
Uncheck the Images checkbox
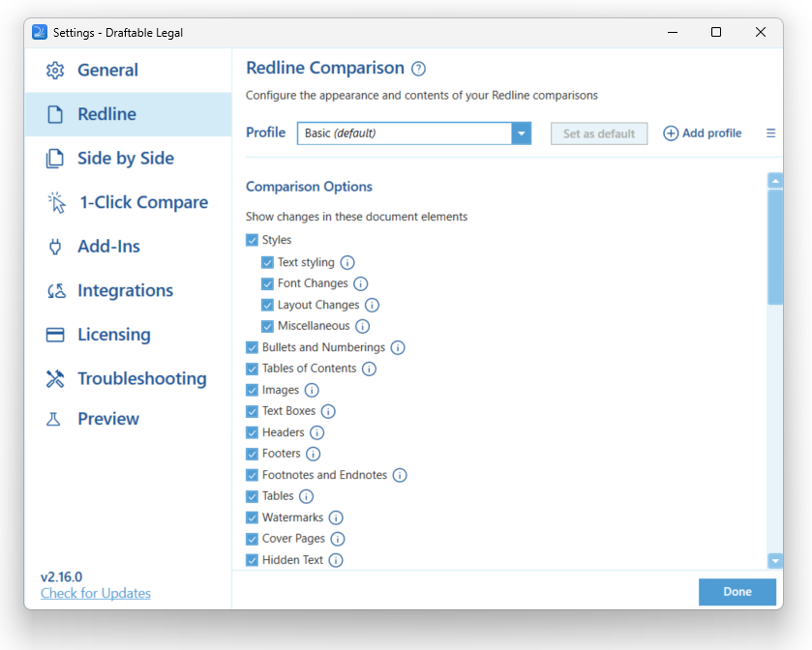[253, 390]
